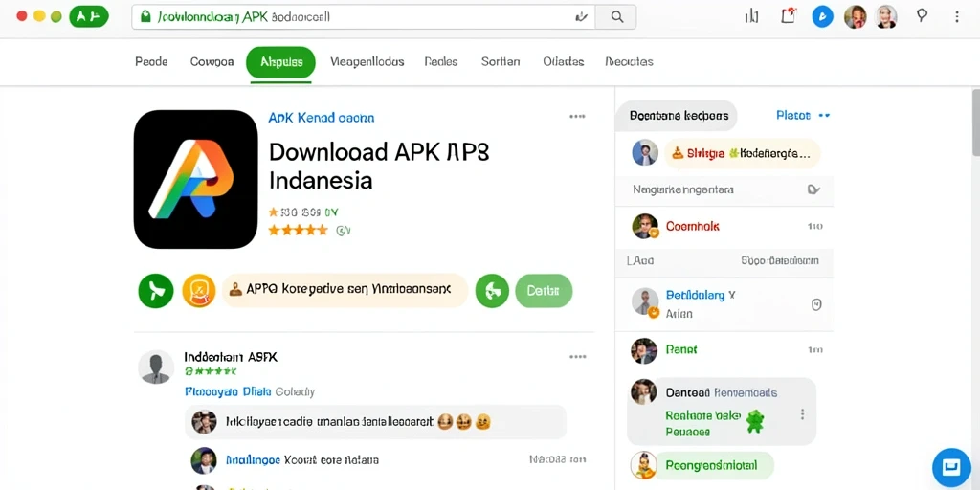Open the bar chart stats icon

[751, 17]
